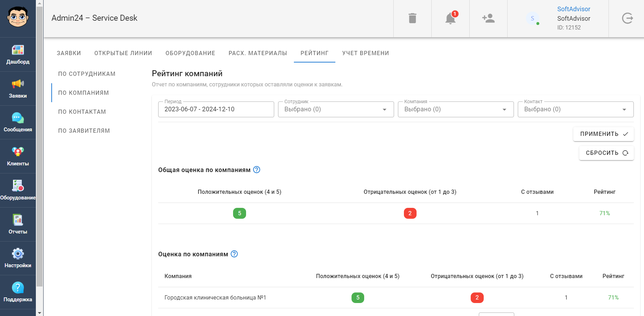
Task: Click the cartoon face logo avatar
Action: click(x=18, y=17)
